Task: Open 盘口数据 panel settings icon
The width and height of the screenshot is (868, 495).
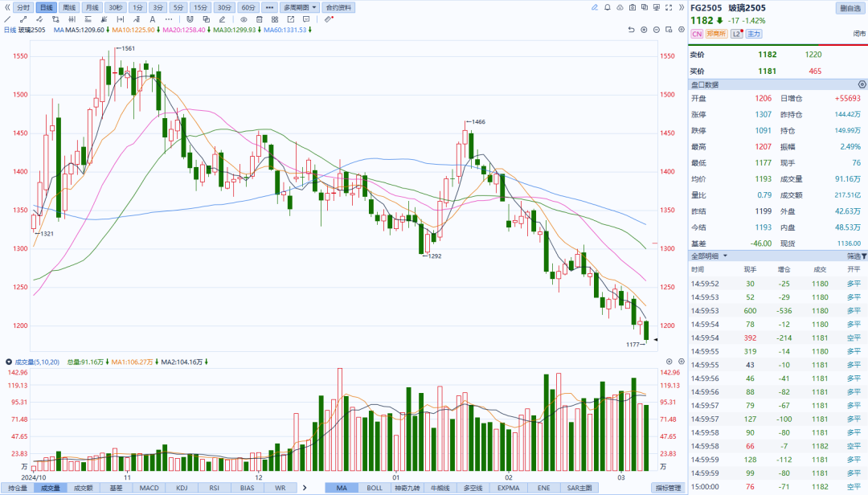Action: pos(862,84)
